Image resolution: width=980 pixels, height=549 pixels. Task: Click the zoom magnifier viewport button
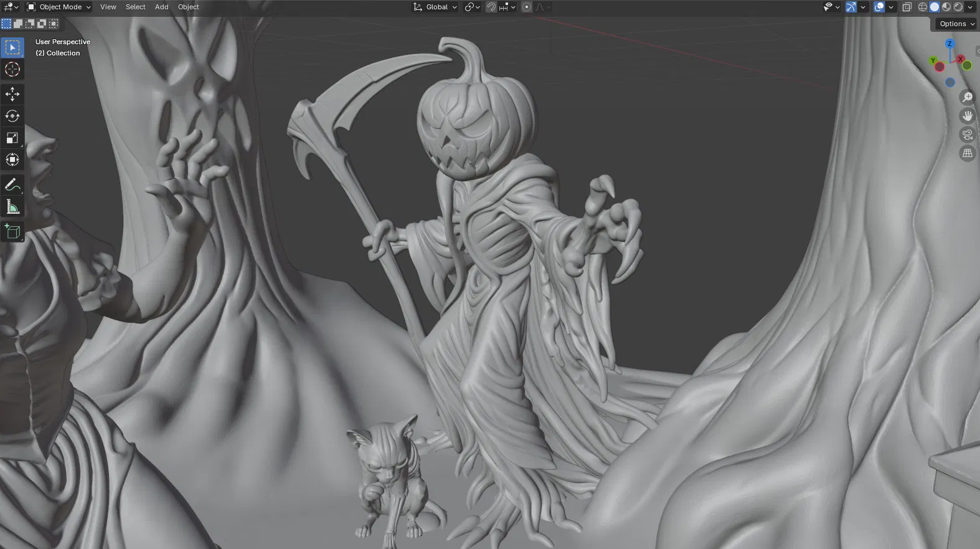(968, 97)
